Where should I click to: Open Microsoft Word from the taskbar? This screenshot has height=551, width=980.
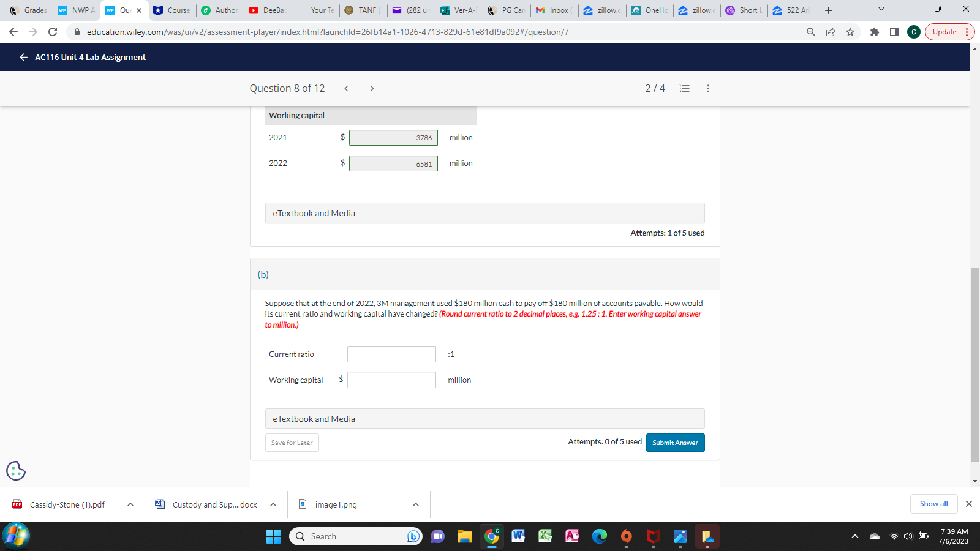click(518, 536)
